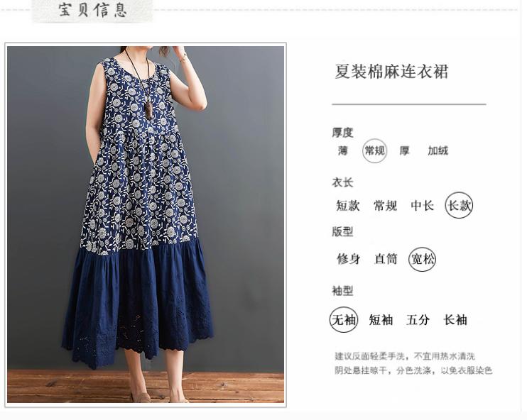Pick the 中长 length option
This screenshot has height=420, width=527.
(x=422, y=206)
